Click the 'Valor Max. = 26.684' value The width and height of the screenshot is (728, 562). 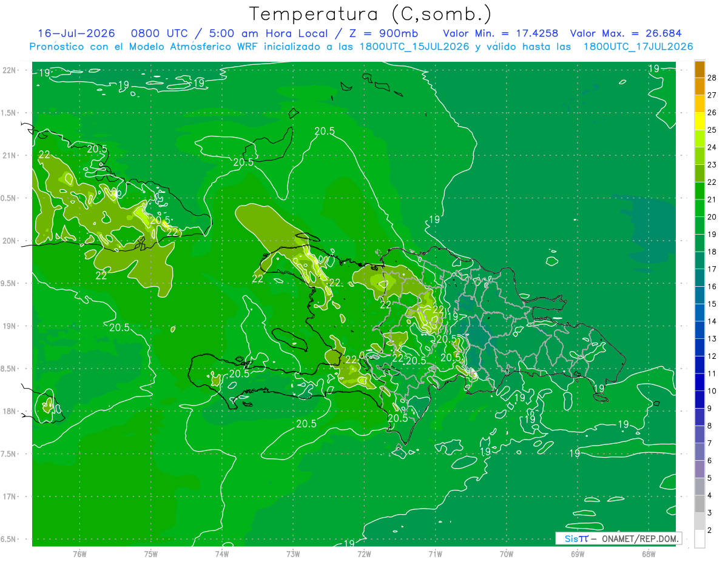pyautogui.click(x=626, y=33)
